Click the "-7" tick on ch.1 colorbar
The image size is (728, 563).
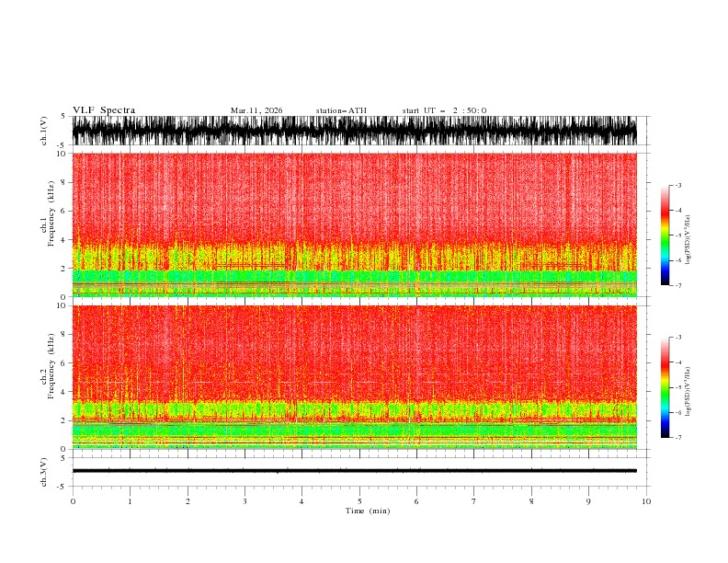pos(677,285)
